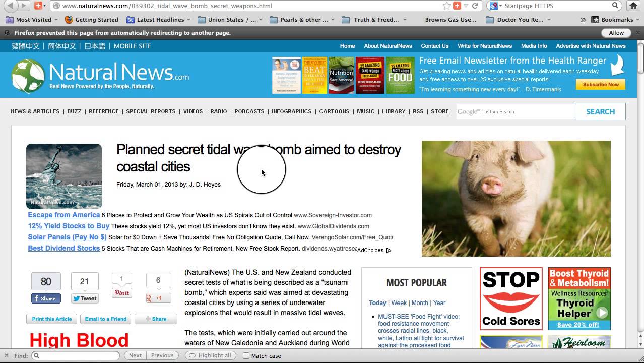Expand the Latest Headlines feed bookmark
This screenshot has width=644, height=363.
coord(159,20)
